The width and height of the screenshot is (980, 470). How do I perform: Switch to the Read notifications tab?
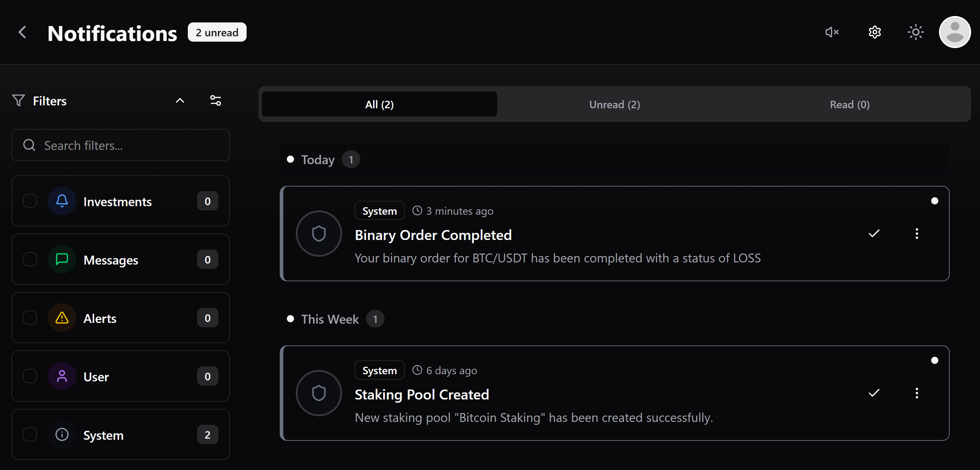pyautogui.click(x=849, y=104)
